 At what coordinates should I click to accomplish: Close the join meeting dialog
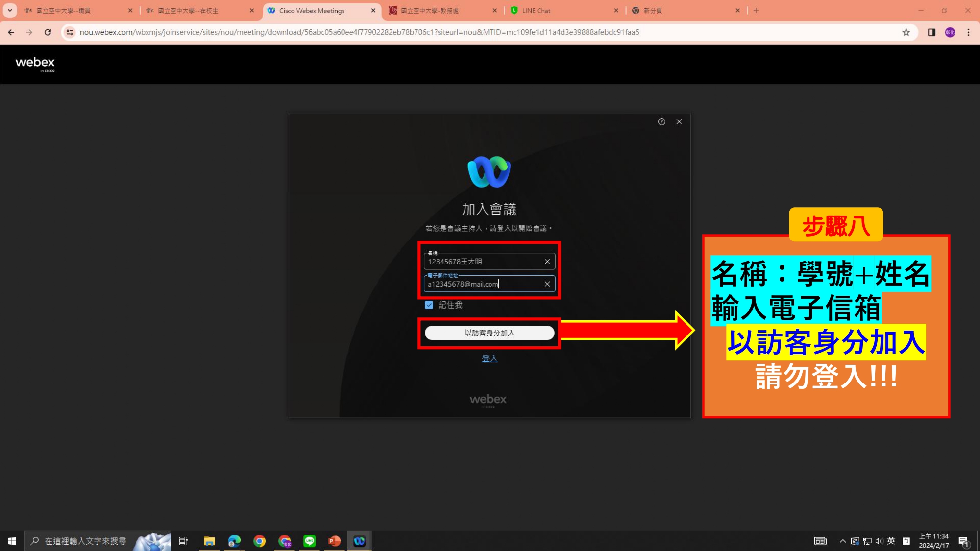pyautogui.click(x=679, y=122)
